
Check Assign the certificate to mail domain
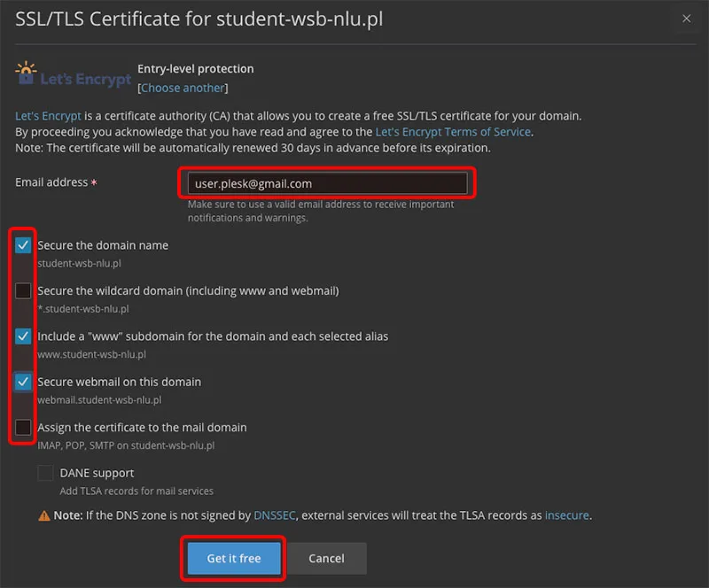click(x=23, y=427)
